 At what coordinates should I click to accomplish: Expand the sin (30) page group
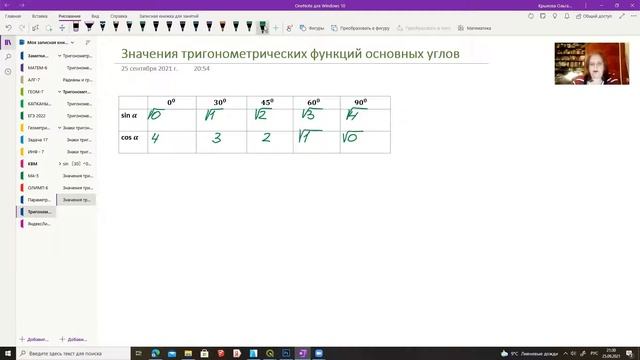point(60,164)
